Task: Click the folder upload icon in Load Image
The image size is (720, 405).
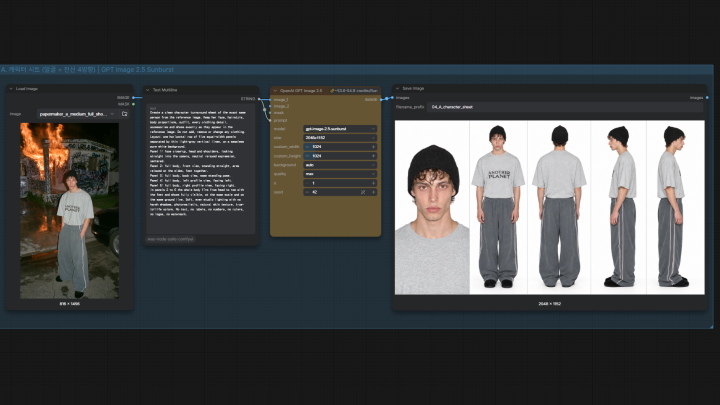Action: [124, 114]
